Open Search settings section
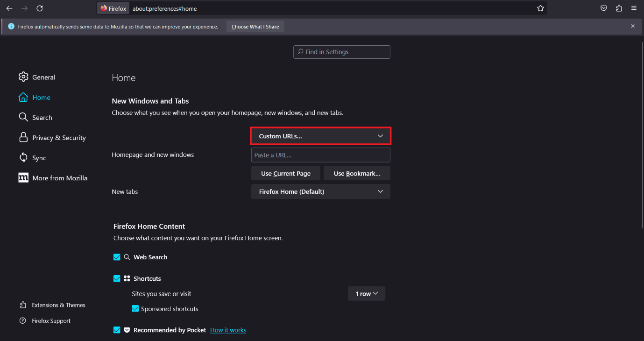This screenshot has height=341, width=644. pyautogui.click(x=42, y=118)
